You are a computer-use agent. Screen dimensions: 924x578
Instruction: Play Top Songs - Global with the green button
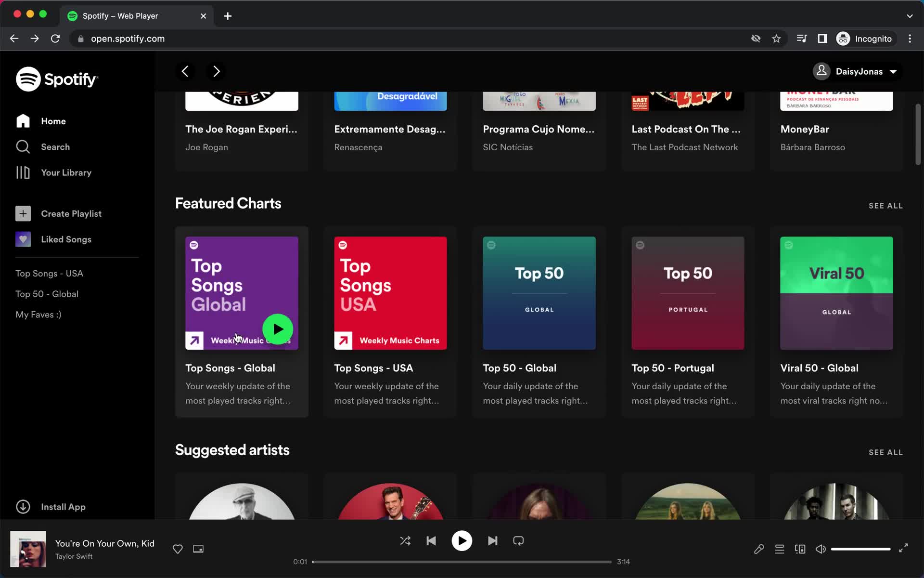click(x=278, y=329)
